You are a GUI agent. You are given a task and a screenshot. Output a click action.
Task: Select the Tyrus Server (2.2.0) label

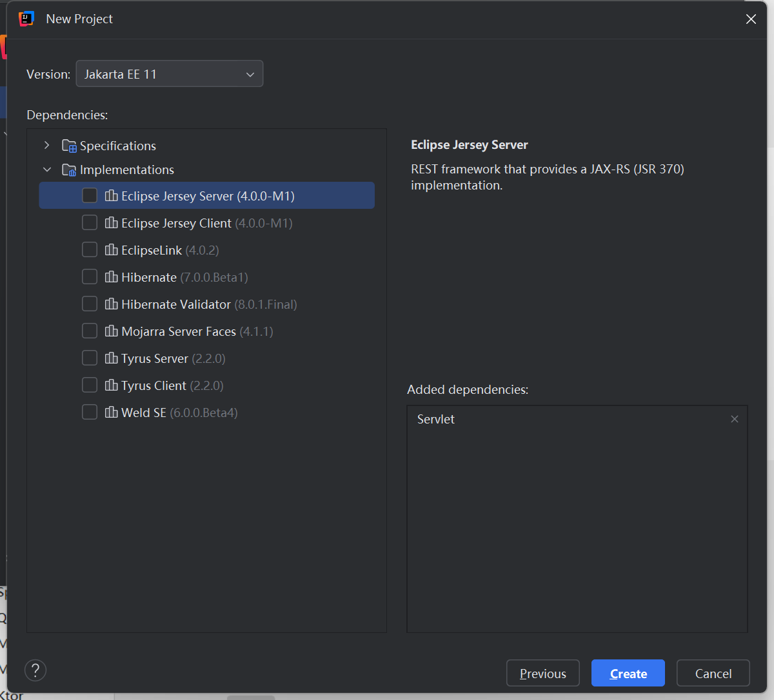pyautogui.click(x=174, y=358)
